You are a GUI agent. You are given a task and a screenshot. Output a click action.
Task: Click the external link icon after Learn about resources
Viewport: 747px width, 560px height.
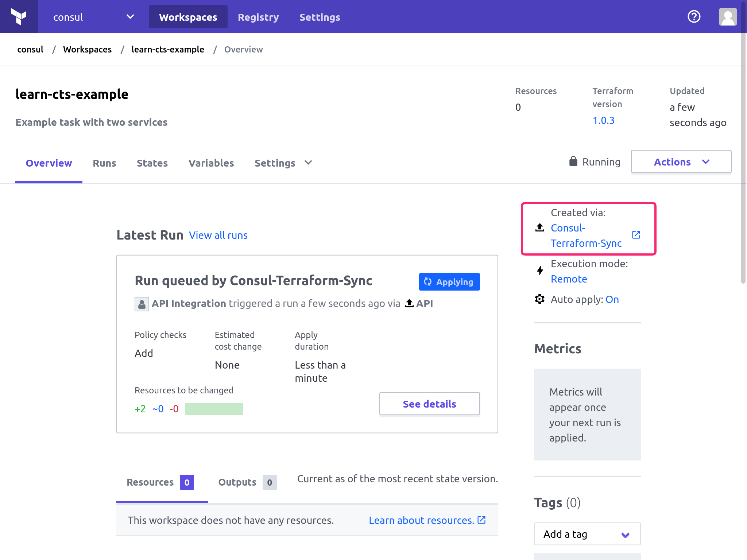[x=481, y=520]
